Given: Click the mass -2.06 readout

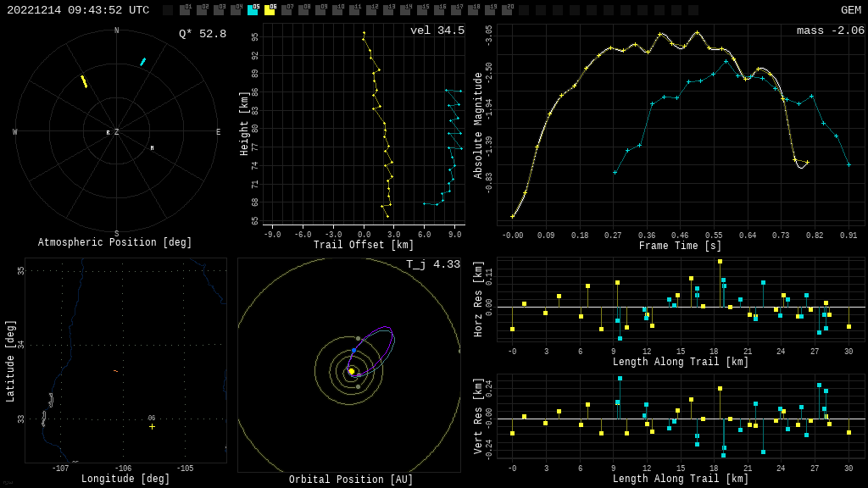Looking at the screenshot, I should (x=830, y=30).
